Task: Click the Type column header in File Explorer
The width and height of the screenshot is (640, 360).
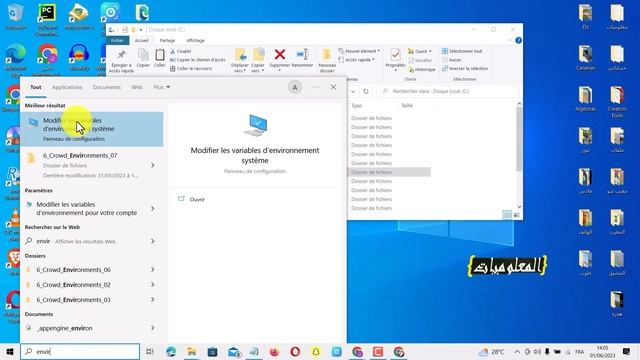Action: pyautogui.click(x=356, y=106)
